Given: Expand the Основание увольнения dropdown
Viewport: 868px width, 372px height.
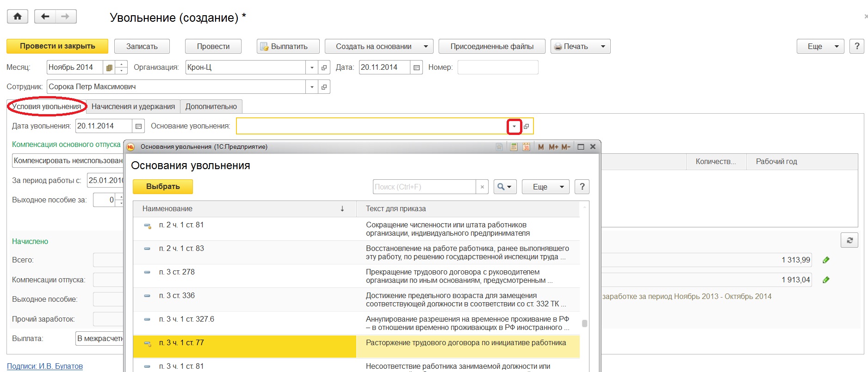Looking at the screenshot, I should pyautogui.click(x=514, y=126).
